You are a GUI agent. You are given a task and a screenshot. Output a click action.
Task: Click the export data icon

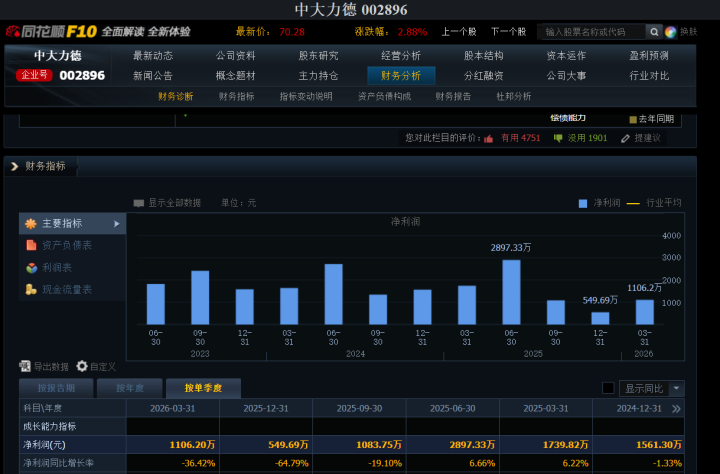(25, 366)
